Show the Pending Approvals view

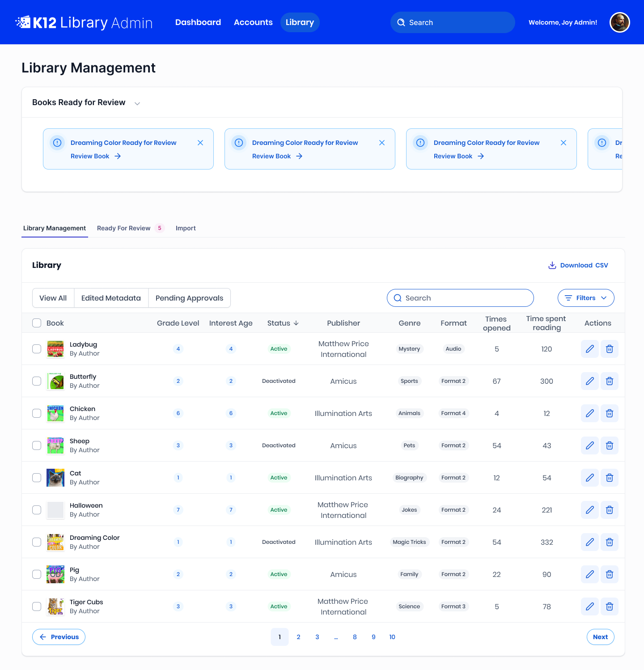tap(189, 298)
